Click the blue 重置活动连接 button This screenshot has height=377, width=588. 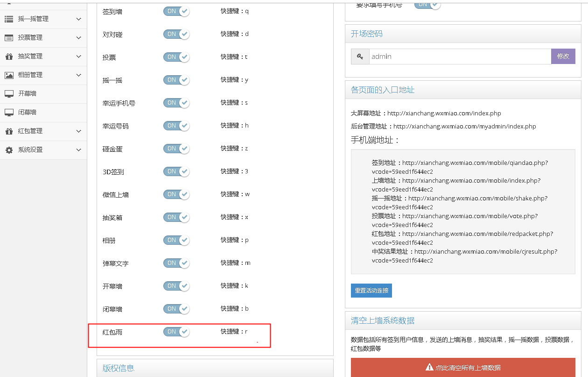tap(371, 291)
